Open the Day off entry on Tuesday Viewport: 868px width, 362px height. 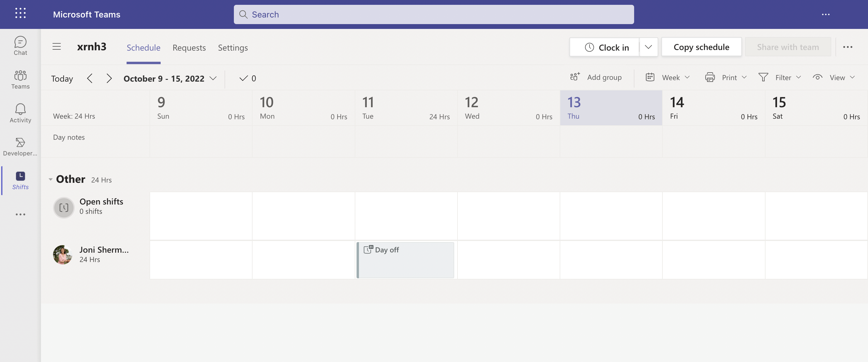point(405,260)
